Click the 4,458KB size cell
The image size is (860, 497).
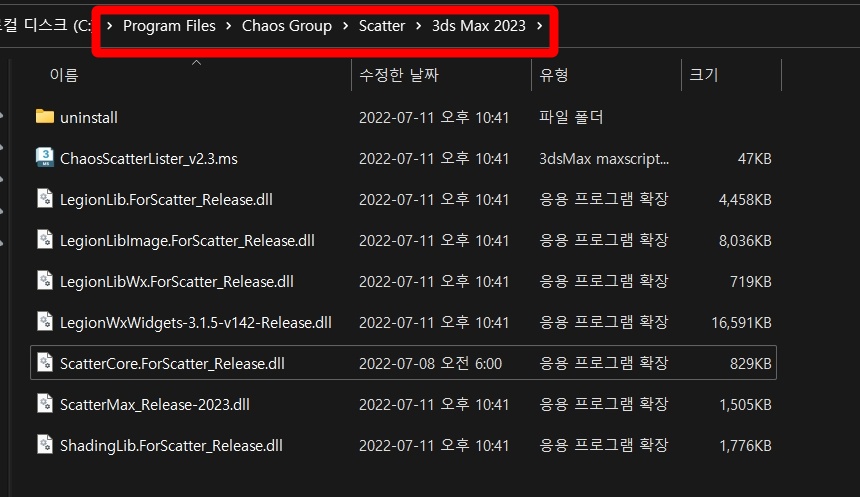[x=745, y=200]
